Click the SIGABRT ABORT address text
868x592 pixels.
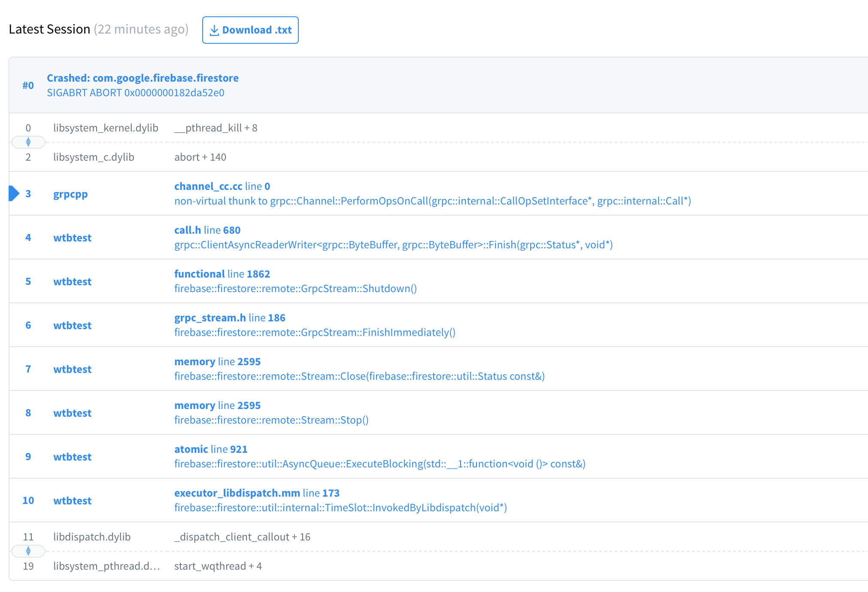pyautogui.click(x=136, y=92)
